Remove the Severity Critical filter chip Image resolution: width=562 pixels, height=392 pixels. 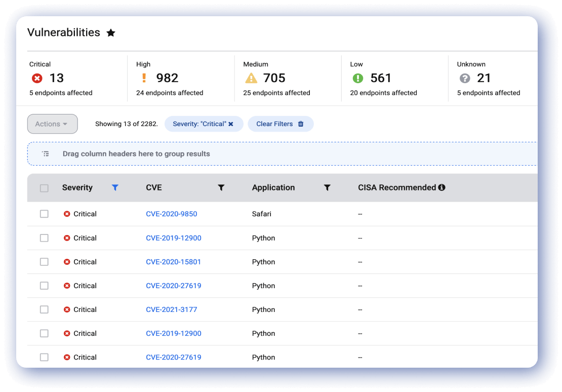[x=231, y=124]
